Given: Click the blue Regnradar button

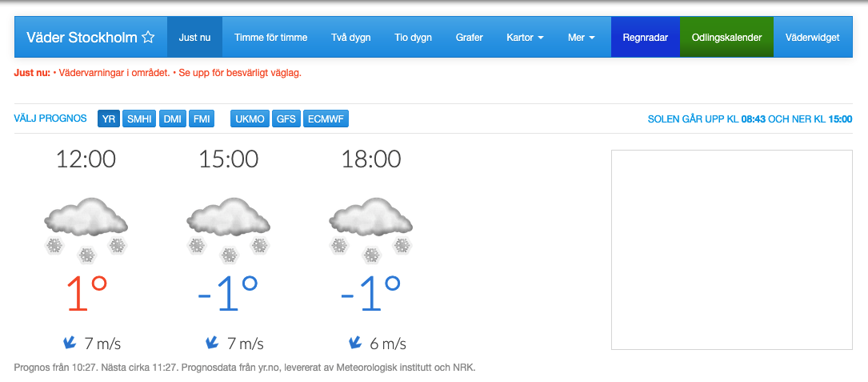Looking at the screenshot, I should coord(645,38).
